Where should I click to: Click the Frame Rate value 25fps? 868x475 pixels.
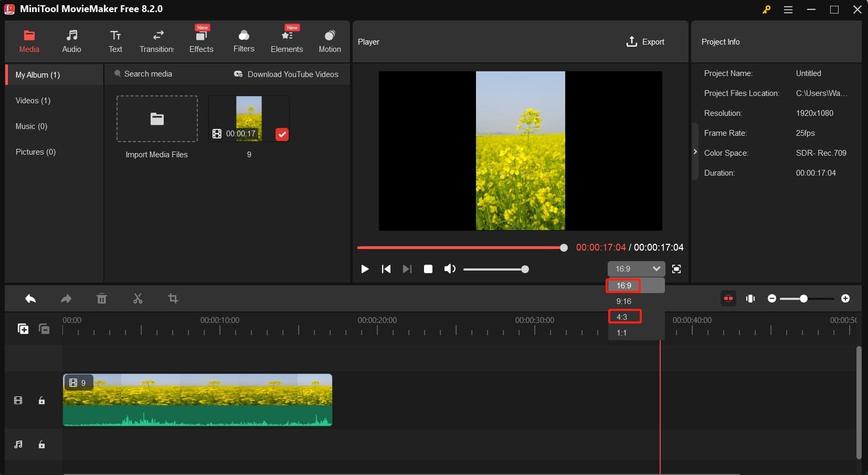805,133
